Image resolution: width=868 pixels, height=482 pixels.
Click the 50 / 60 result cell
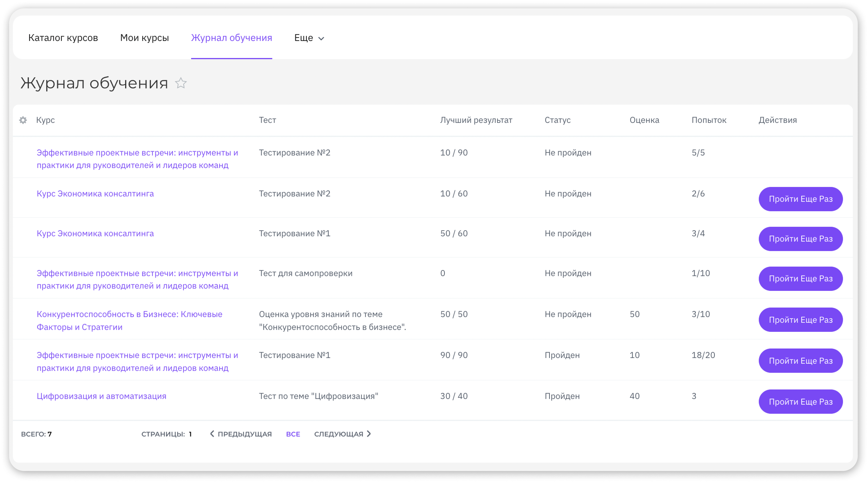click(x=454, y=233)
